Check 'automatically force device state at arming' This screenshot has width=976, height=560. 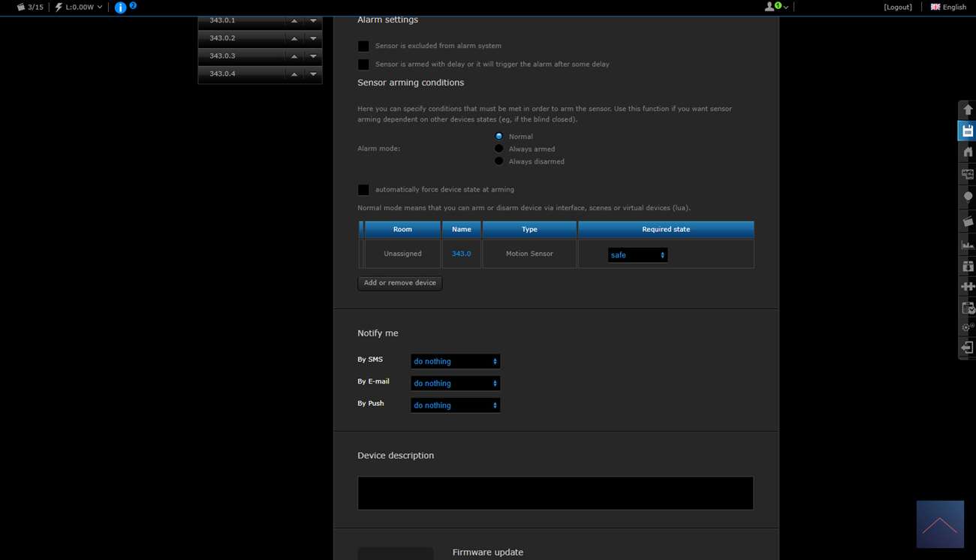tap(363, 190)
